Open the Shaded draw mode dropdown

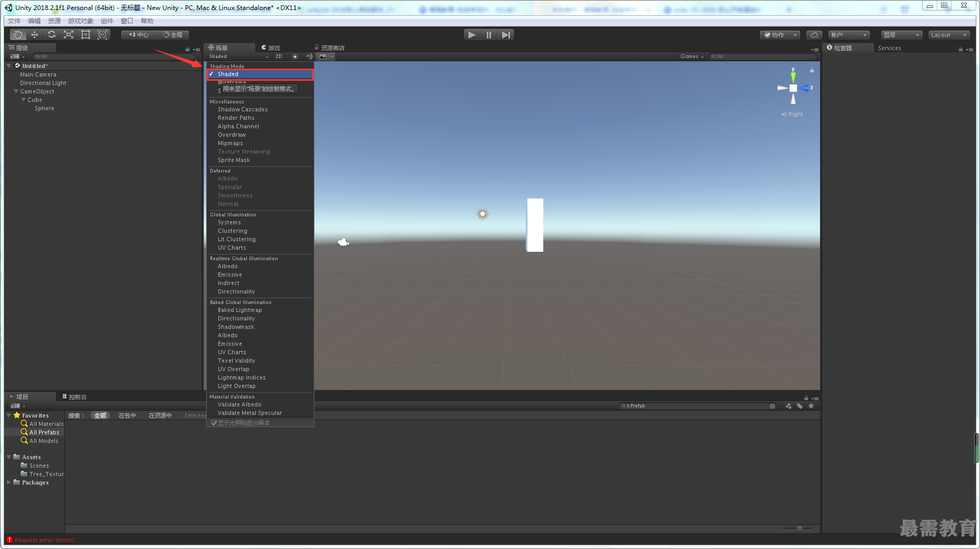(238, 56)
